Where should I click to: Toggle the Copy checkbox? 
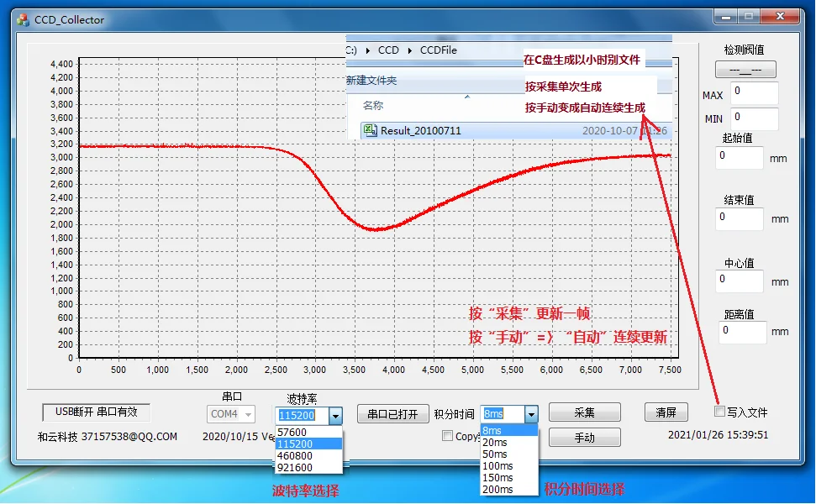pyautogui.click(x=447, y=435)
